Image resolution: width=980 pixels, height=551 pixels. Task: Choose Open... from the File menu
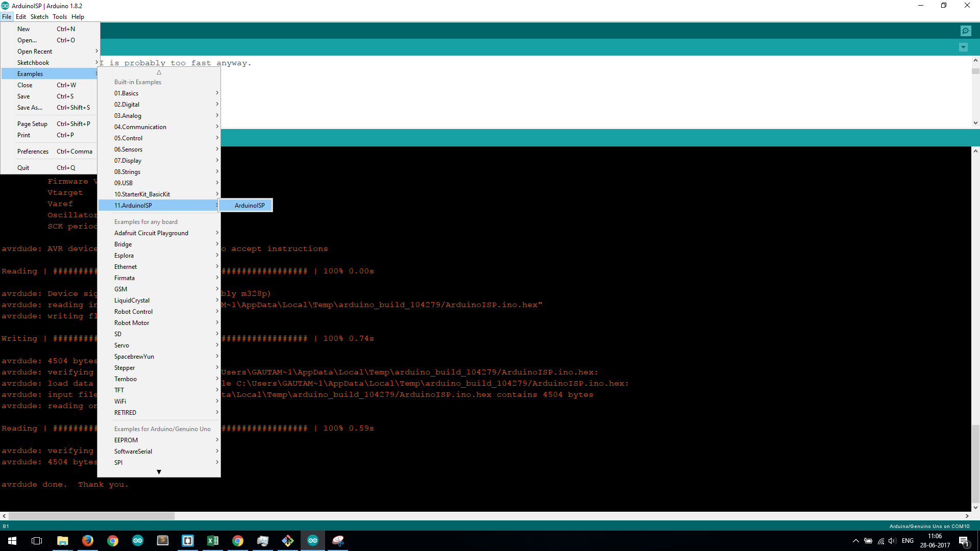50,40
